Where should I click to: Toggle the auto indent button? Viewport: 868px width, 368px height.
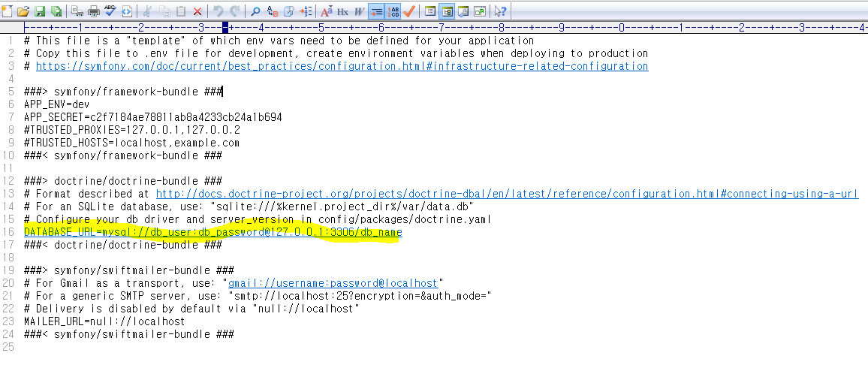[375, 11]
